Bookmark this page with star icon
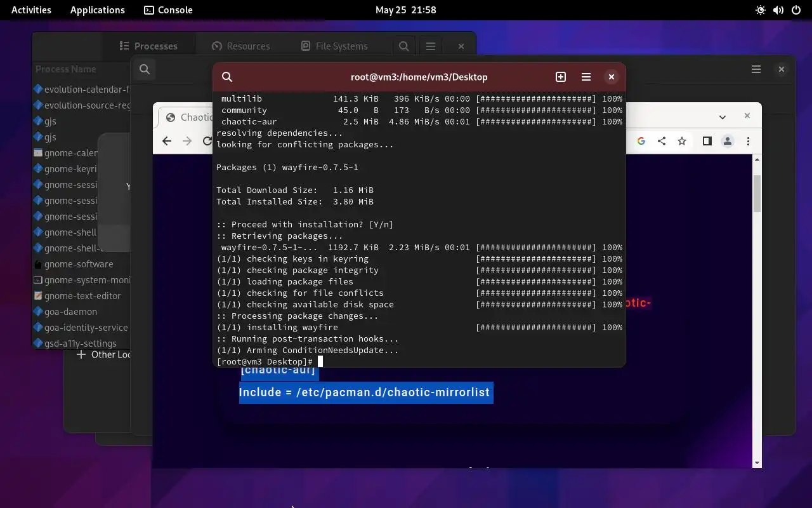 tap(682, 141)
